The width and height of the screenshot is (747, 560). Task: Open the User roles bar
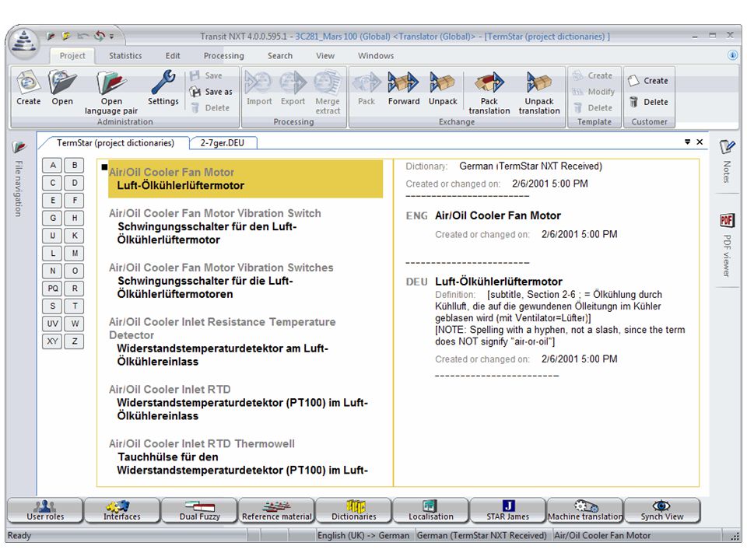pyautogui.click(x=45, y=510)
